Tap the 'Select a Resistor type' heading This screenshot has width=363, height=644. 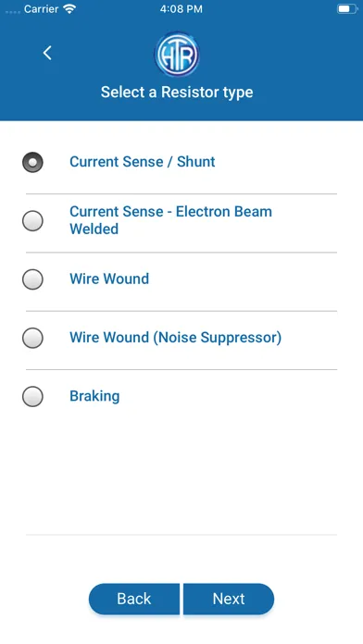pos(177,92)
